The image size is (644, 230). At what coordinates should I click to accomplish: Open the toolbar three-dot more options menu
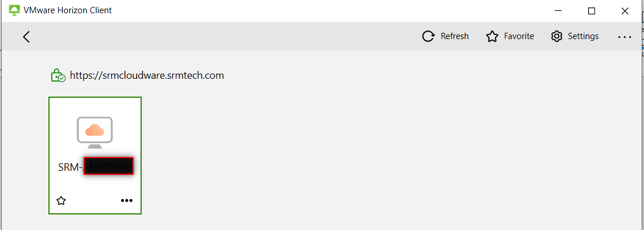624,37
